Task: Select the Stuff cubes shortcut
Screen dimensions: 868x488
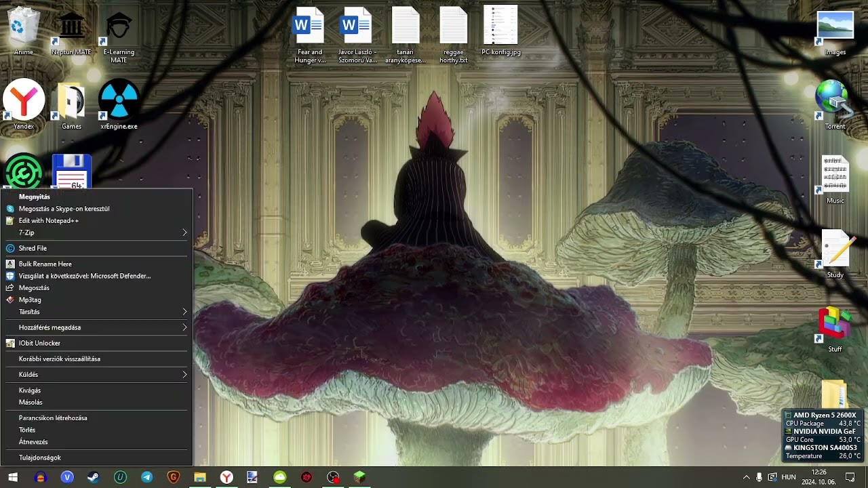Action: pos(835,329)
